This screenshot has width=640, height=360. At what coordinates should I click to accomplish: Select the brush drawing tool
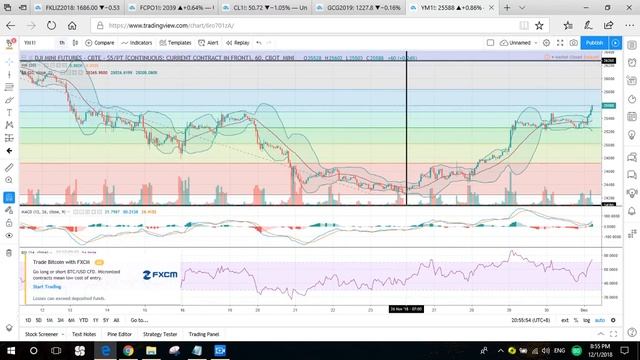click(9, 100)
